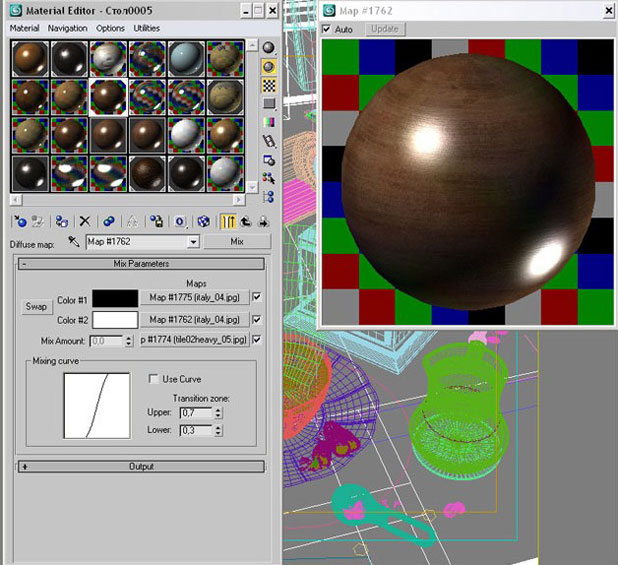
Task: Click Map #1775 (italy_04.jpg) button
Action: 193,297
